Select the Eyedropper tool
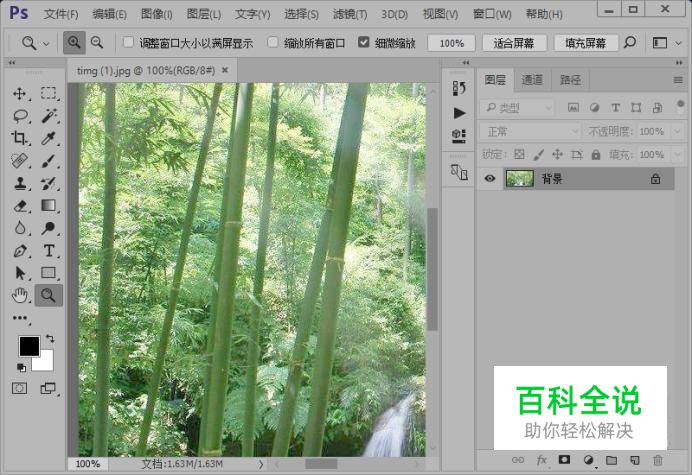Screen dimensions: 692x475 49,138
